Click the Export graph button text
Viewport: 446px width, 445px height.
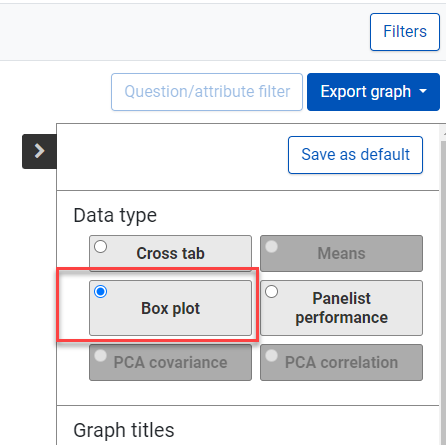365,92
